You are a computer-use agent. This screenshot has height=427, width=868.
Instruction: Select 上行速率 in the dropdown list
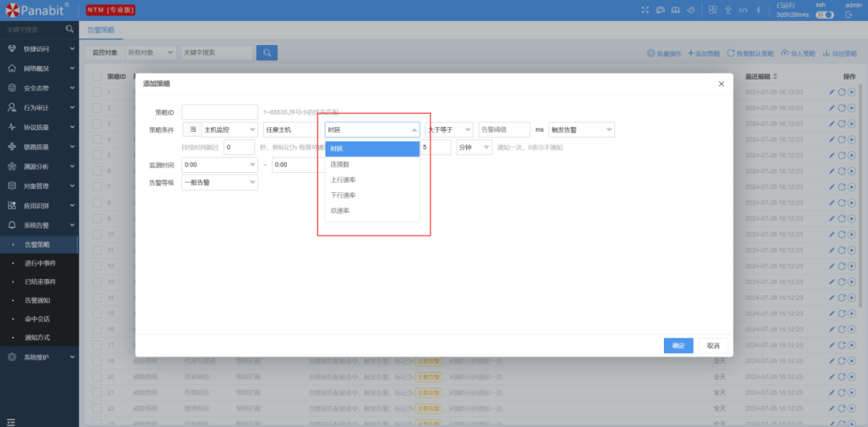click(373, 180)
